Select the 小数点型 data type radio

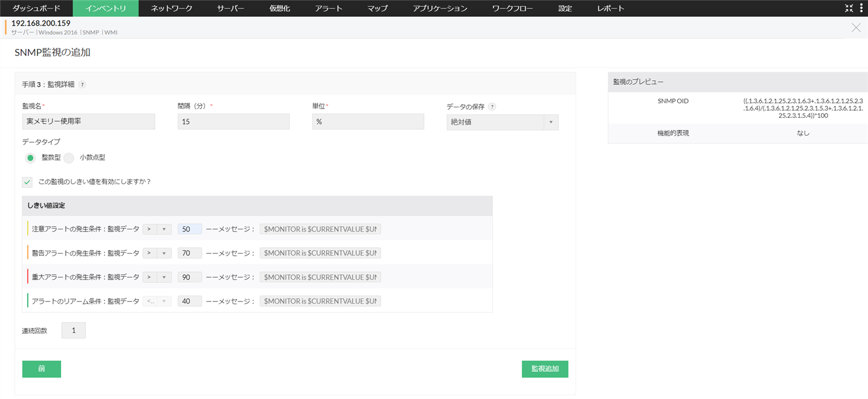pos(69,158)
